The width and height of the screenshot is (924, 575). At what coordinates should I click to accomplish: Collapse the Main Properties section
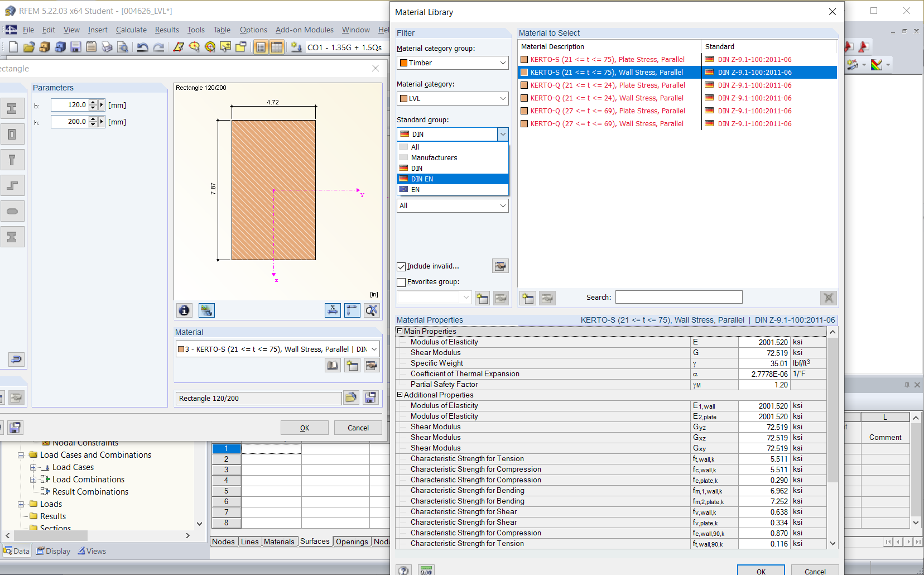coord(400,331)
